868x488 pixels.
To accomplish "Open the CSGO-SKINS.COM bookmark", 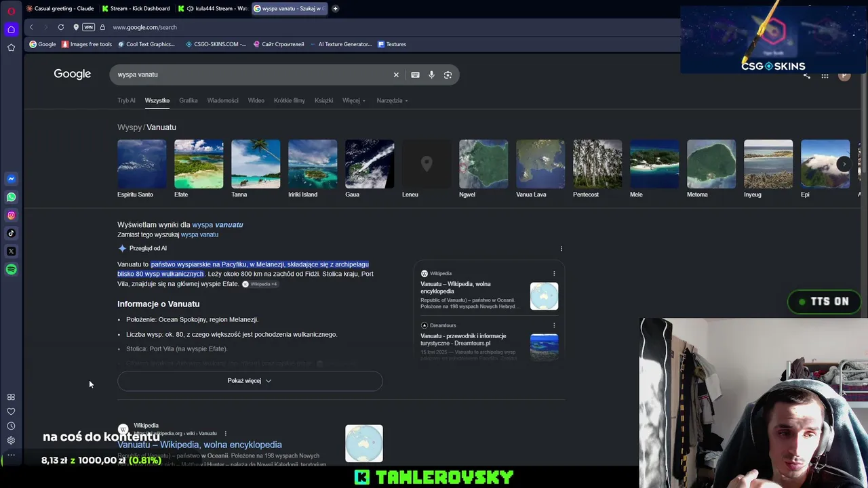I will 216,44.
